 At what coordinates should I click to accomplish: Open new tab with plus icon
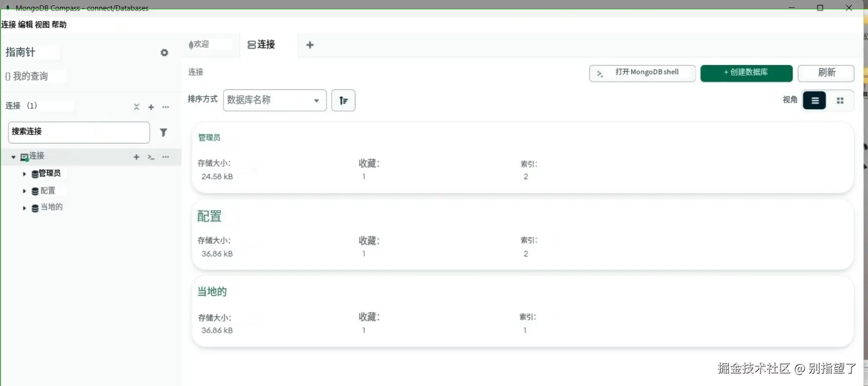tap(310, 45)
